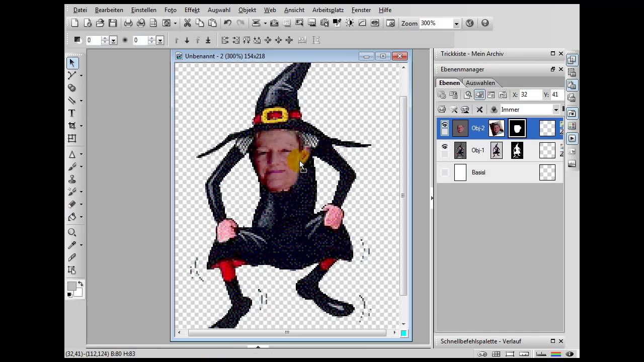Open the Arbeitsplatz menu

click(x=328, y=10)
